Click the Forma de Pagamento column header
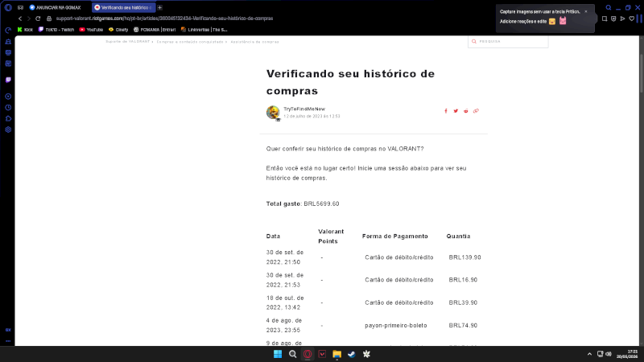644x362 pixels. click(395, 237)
